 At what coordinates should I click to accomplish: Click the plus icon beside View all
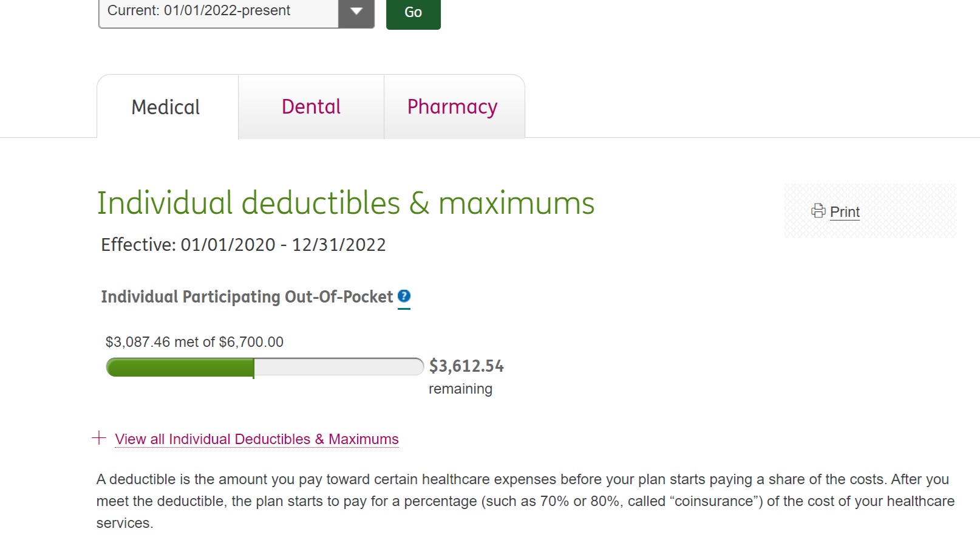(x=99, y=438)
